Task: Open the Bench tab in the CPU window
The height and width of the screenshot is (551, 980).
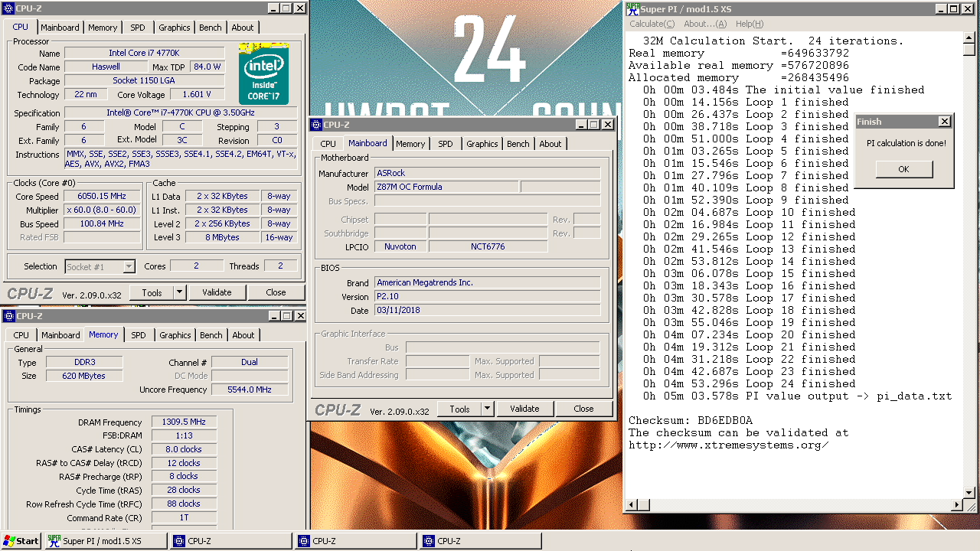Action: point(210,28)
